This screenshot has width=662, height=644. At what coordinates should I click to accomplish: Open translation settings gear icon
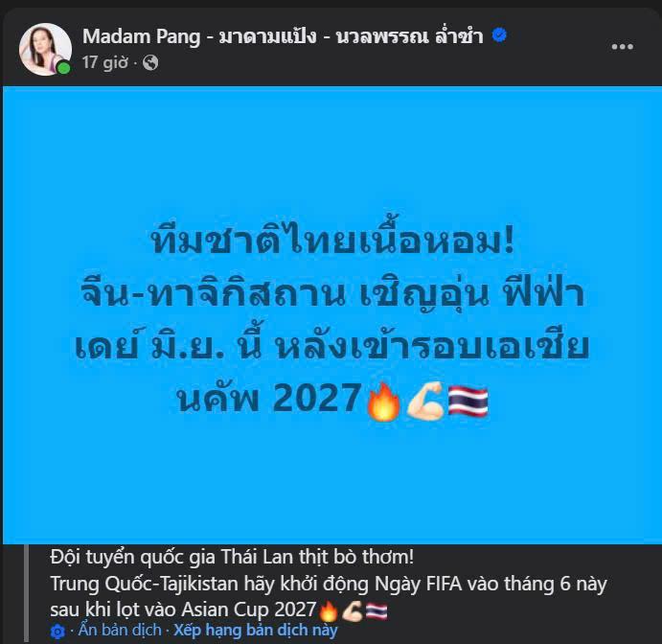point(57,632)
